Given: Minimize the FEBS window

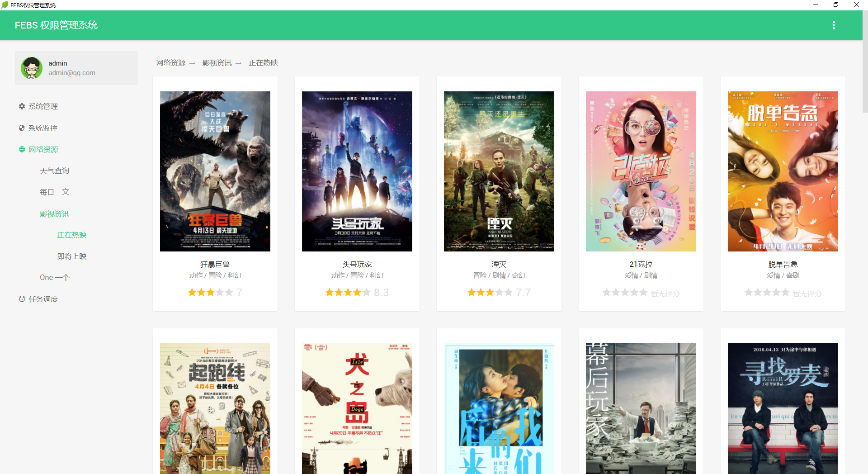Looking at the screenshot, I should 816,5.
